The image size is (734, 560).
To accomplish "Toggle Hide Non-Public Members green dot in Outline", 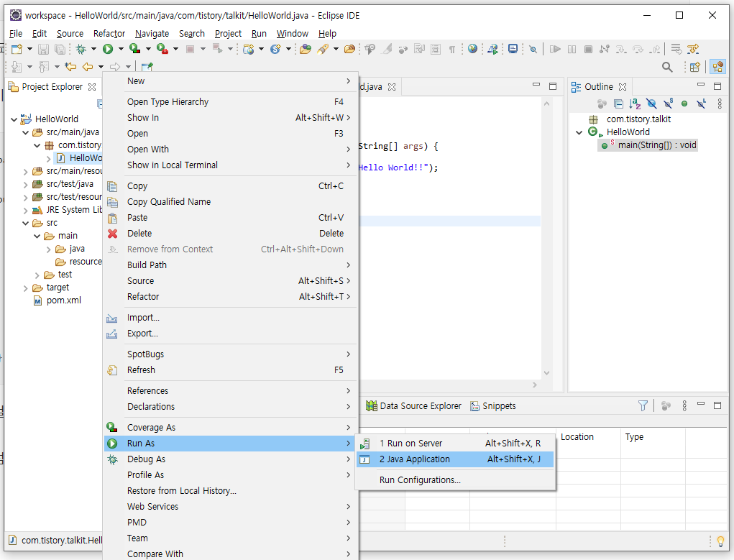I will [x=684, y=104].
